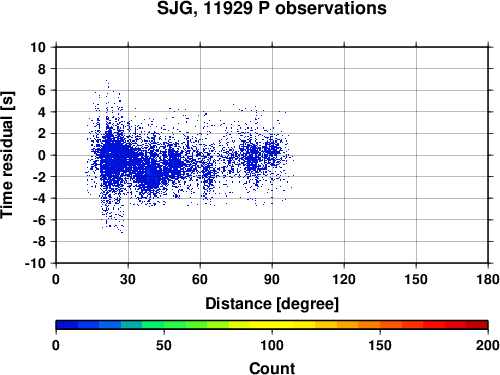Click the y-axis tick label '8'

[x=42, y=69]
